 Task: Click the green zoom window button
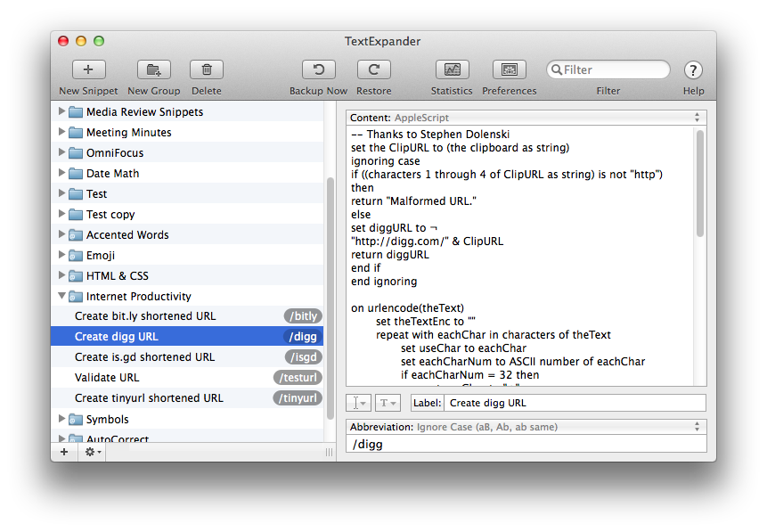(99, 41)
